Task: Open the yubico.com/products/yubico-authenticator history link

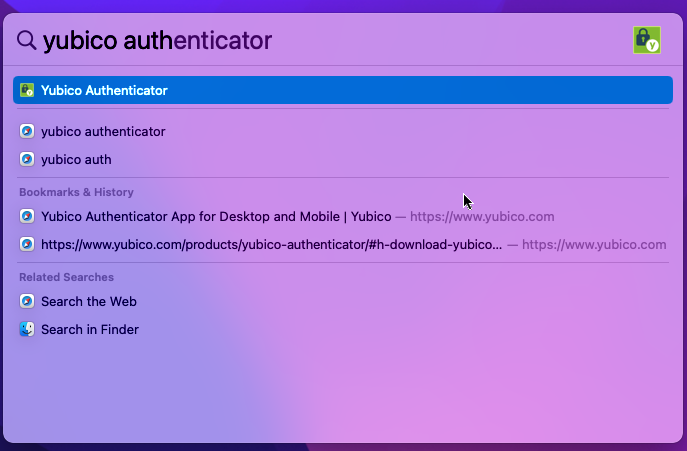Action: tap(343, 245)
